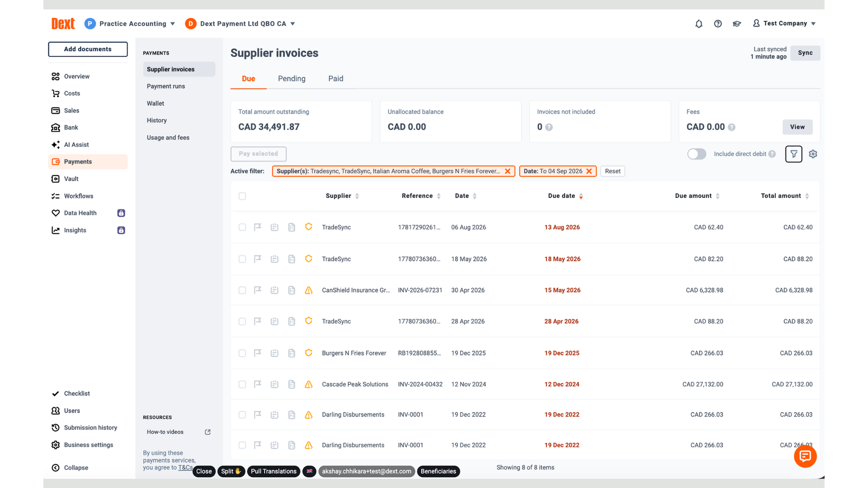Open the orange chat support bubble
The width and height of the screenshot is (868, 488).
click(805, 456)
